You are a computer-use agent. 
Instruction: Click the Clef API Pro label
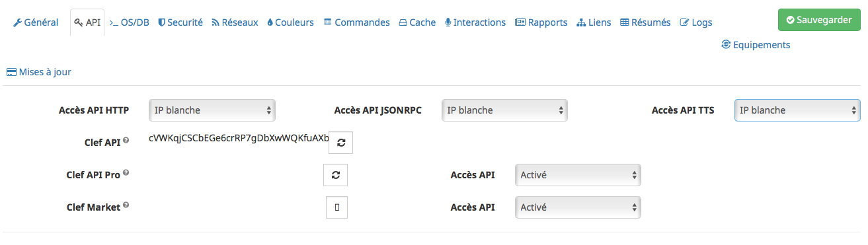click(93, 175)
